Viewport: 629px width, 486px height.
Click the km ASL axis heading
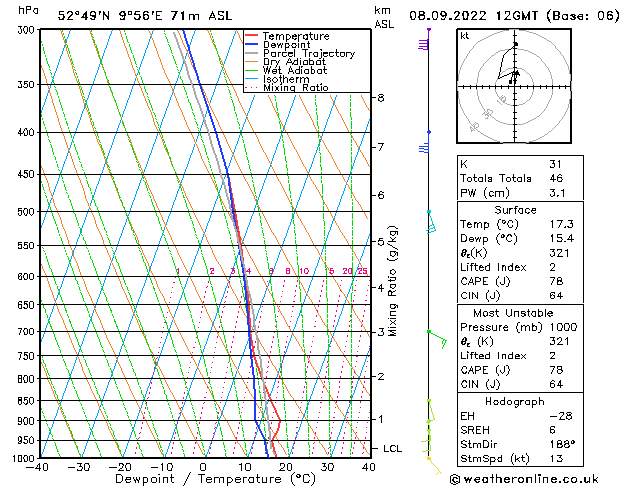point(384,17)
